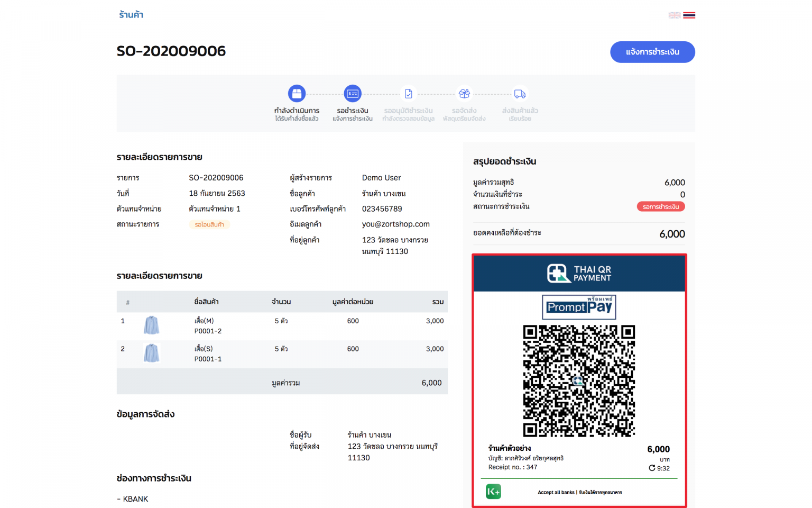The width and height of the screenshot is (812, 508).
Task: Open the shirt thumbnail for เสื้อ(S)
Action: point(152,353)
